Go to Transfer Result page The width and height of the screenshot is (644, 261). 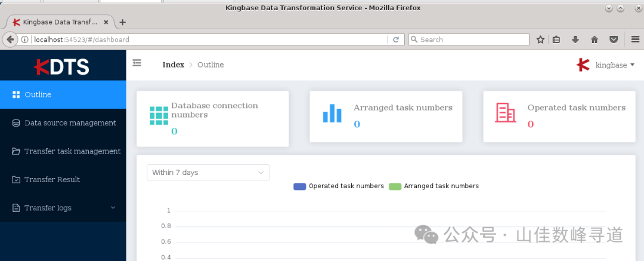(x=52, y=179)
